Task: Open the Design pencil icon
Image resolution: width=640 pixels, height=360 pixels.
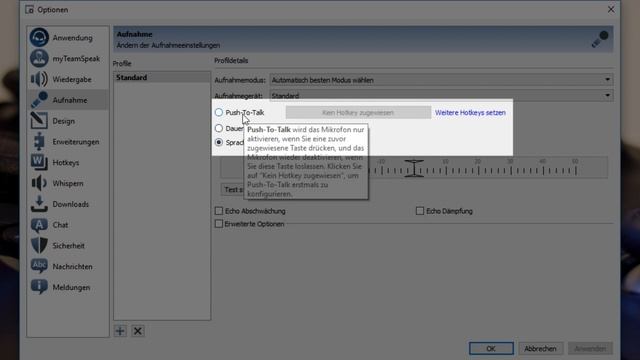Action: pos(39,121)
